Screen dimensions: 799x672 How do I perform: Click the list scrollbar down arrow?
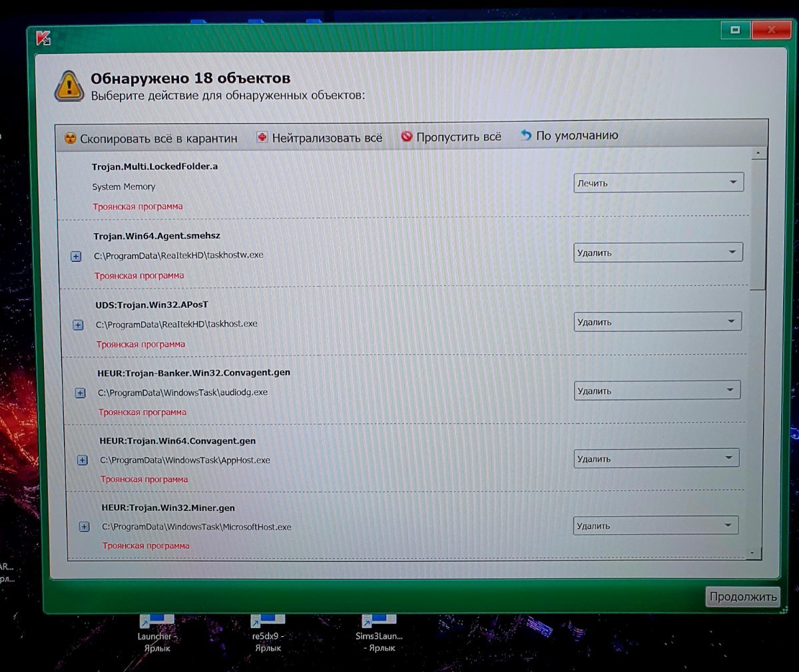click(752, 552)
